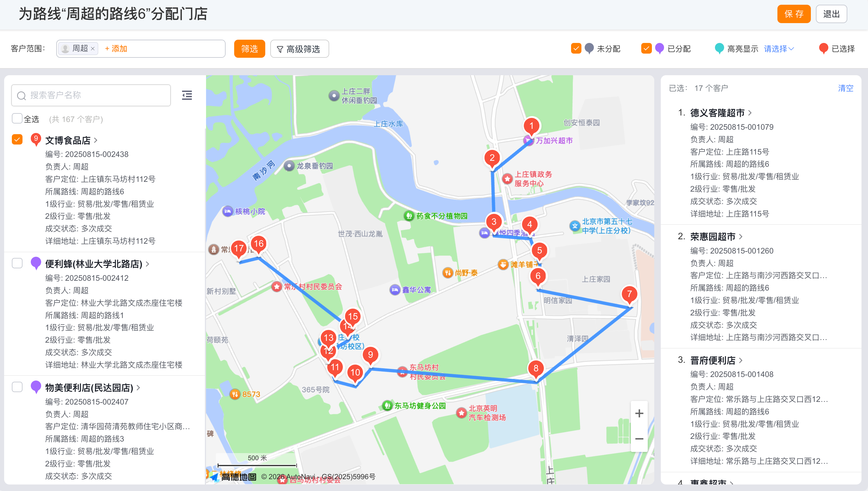The width and height of the screenshot is (868, 491).
Task: Click the 保存 save button
Action: tap(793, 14)
